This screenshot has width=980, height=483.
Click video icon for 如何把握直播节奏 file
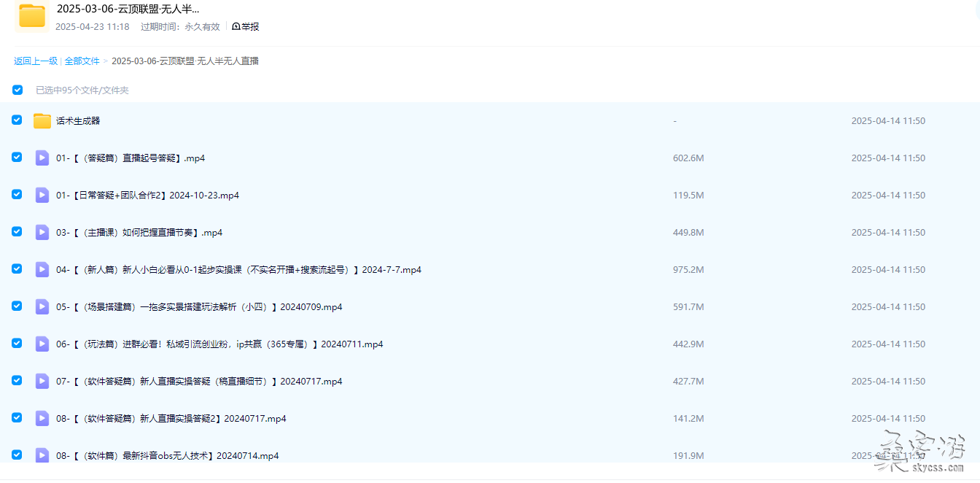[42, 233]
